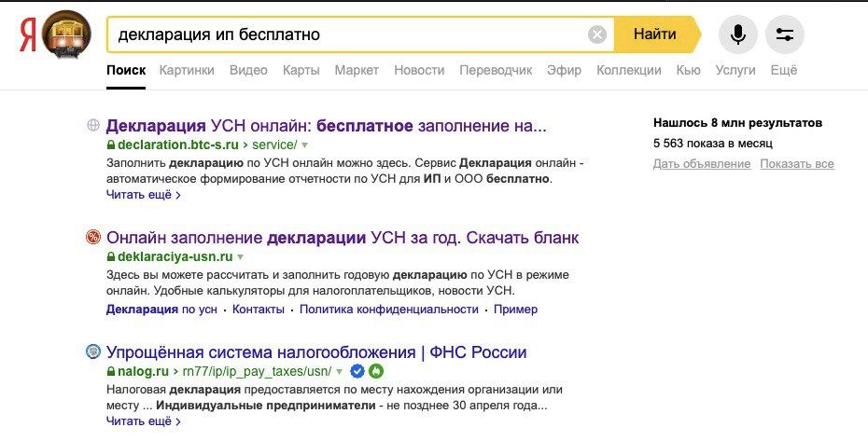This screenshot has width=868, height=441.
Task: Click the Найти button
Action: [656, 34]
